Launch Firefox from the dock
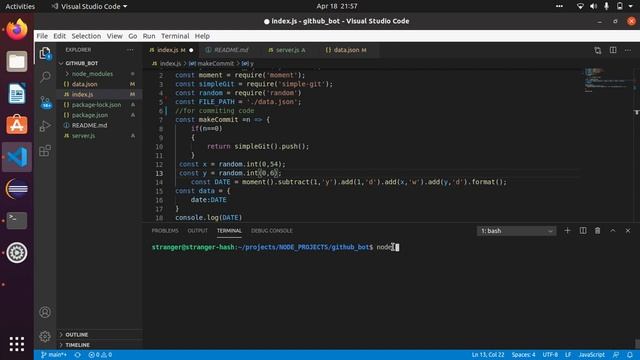 tap(17, 29)
